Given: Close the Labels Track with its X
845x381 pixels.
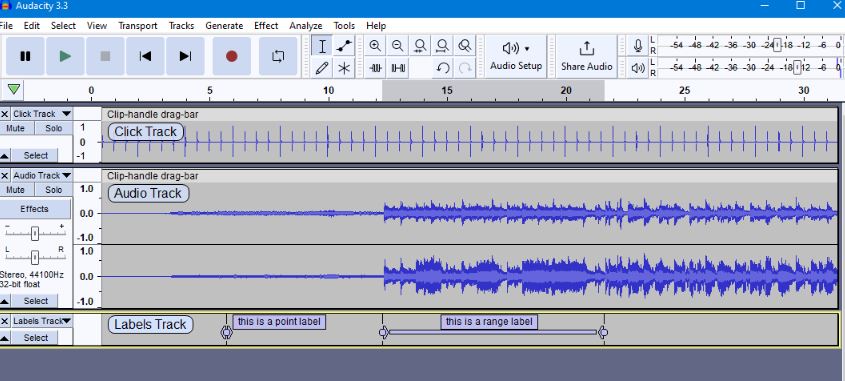Looking at the screenshot, I should click(x=5, y=321).
